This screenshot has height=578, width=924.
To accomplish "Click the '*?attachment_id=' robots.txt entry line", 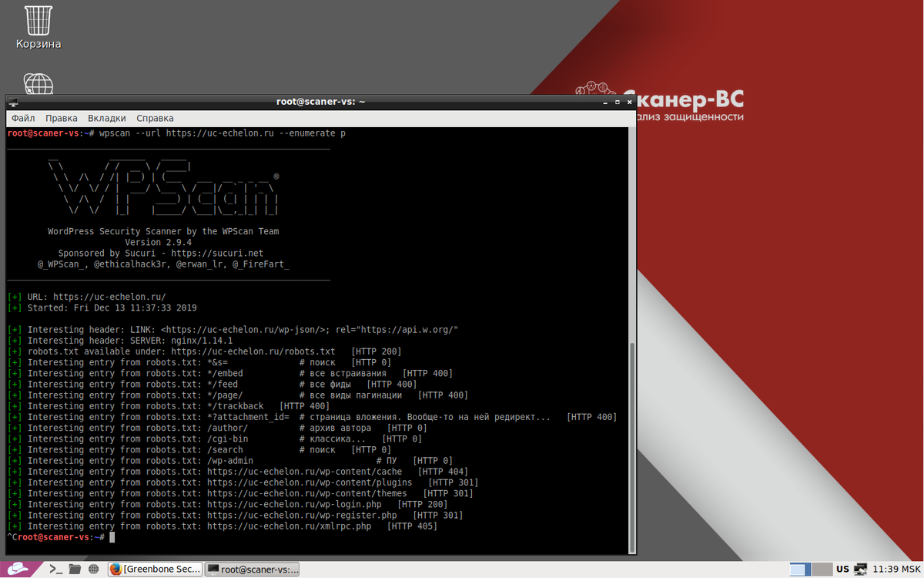I will point(312,417).
